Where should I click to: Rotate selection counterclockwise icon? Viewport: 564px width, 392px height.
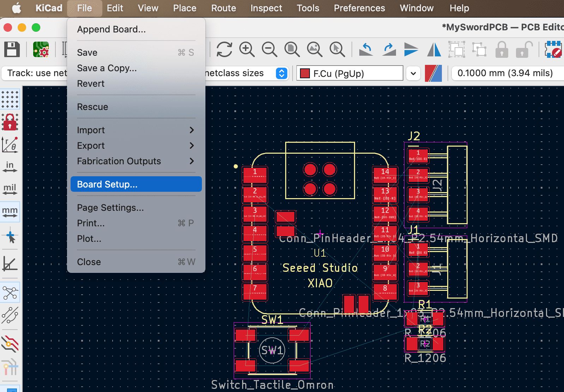(366, 49)
